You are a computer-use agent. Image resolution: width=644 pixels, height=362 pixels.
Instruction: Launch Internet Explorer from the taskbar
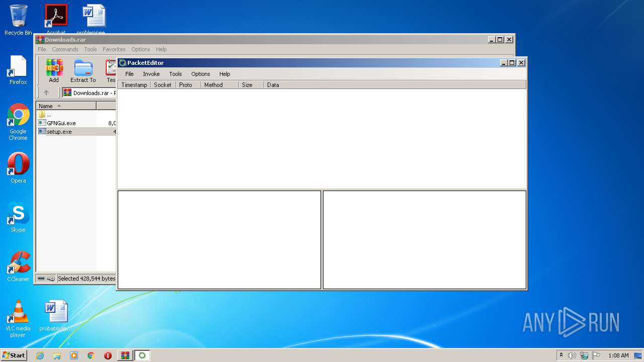point(40,355)
